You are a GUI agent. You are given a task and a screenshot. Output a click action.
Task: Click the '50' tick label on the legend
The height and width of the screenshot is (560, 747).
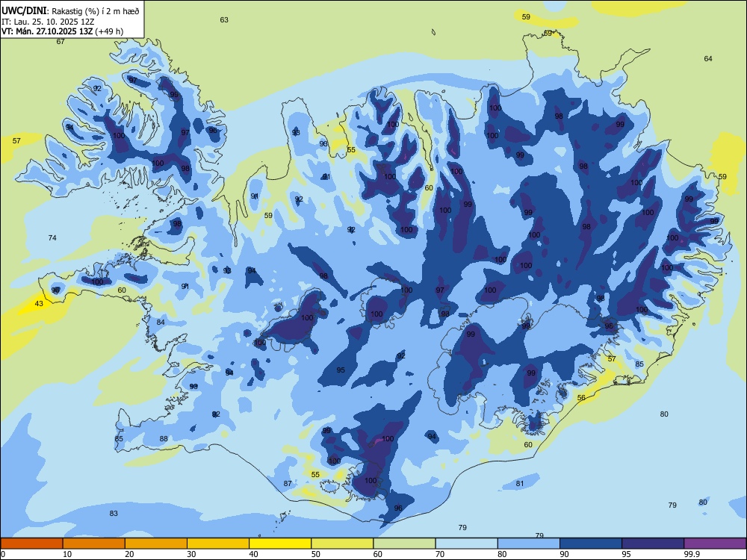tap(316, 554)
